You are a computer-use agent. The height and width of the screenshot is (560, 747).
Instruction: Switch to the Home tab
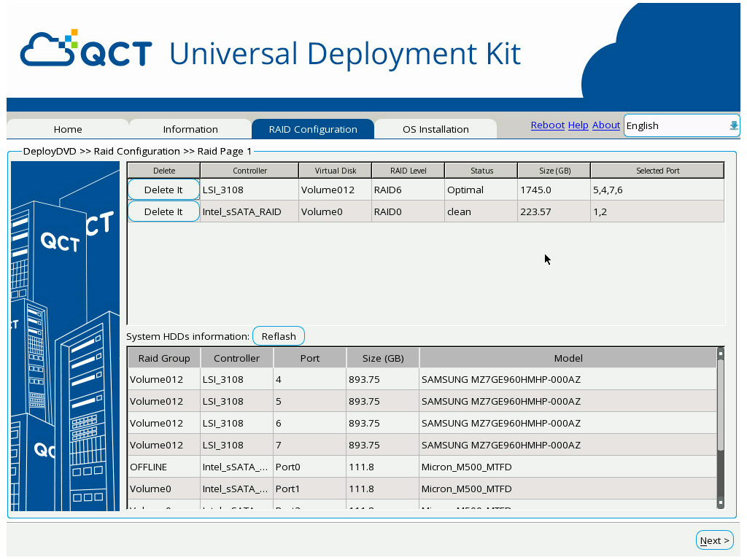click(68, 129)
